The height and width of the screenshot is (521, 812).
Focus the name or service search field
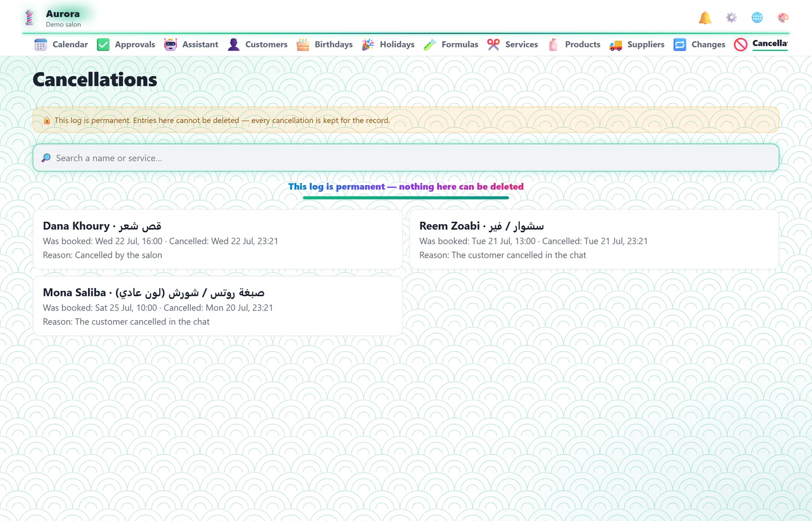406,158
